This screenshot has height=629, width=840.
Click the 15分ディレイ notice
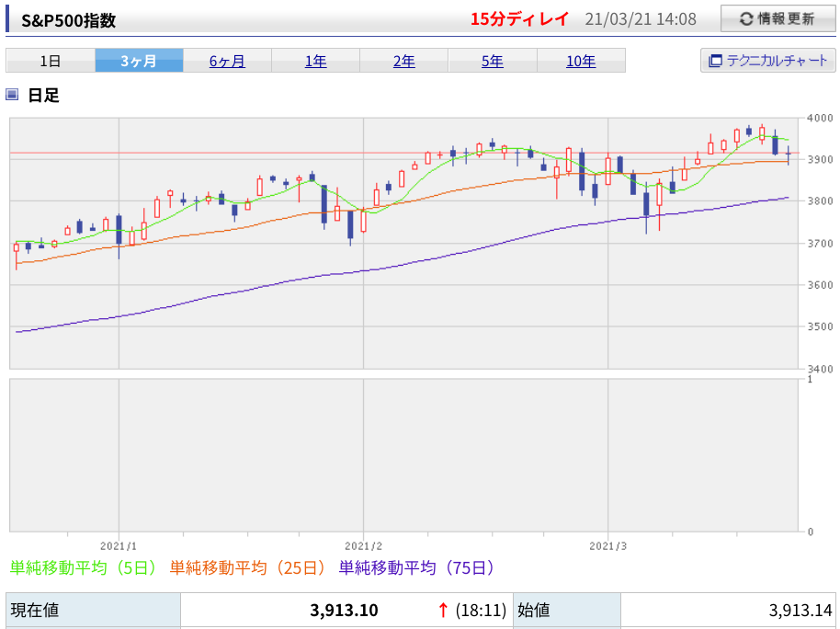point(518,19)
